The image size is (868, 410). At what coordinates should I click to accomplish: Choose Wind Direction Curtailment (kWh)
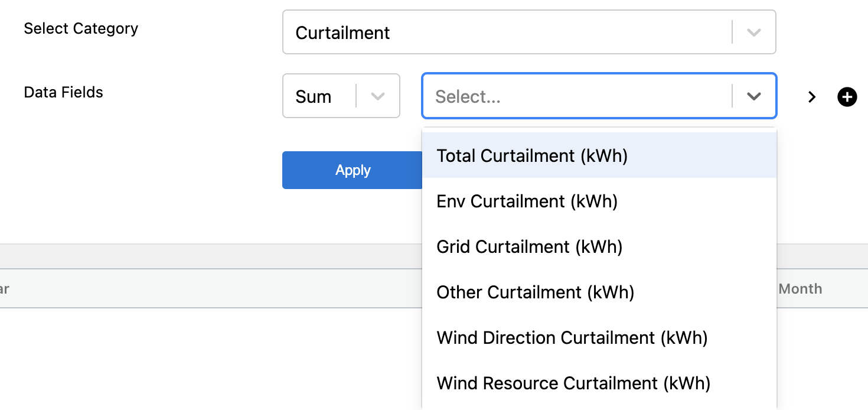tap(572, 338)
